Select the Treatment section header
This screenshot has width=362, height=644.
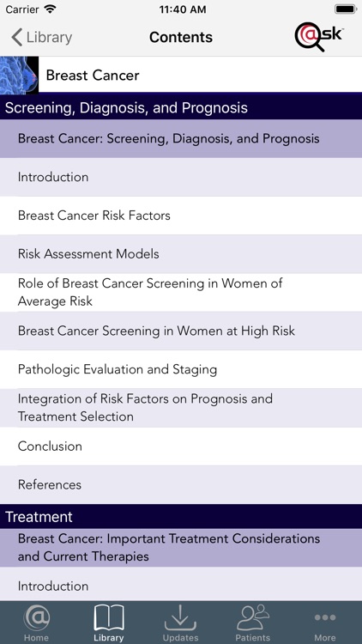(181, 517)
